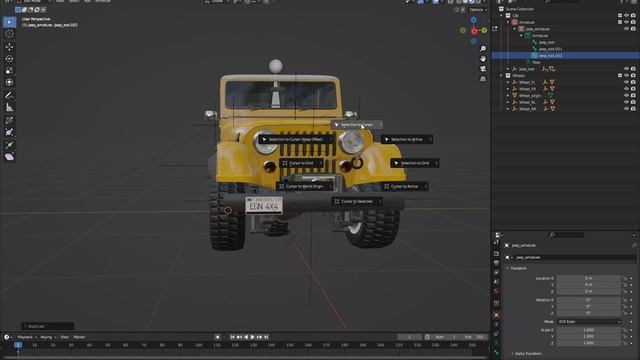Viewport: 640px width, 360px height.
Task: Open the timeline Marker menu
Action: click(x=79, y=337)
